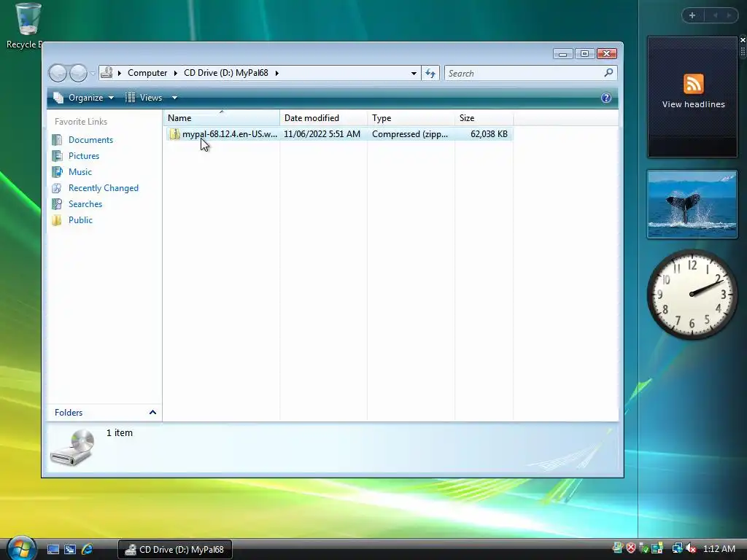The width and height of the screenshot is (747, 560).
Task: Close the RSS feed headlines gadget
Action: tap(743, 40)
